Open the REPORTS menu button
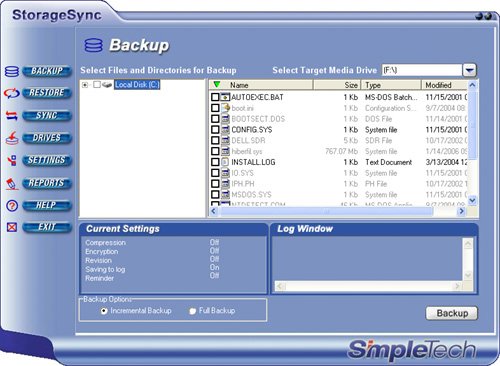This screenshot has height=366, width=500. click(x=47, y=183)
